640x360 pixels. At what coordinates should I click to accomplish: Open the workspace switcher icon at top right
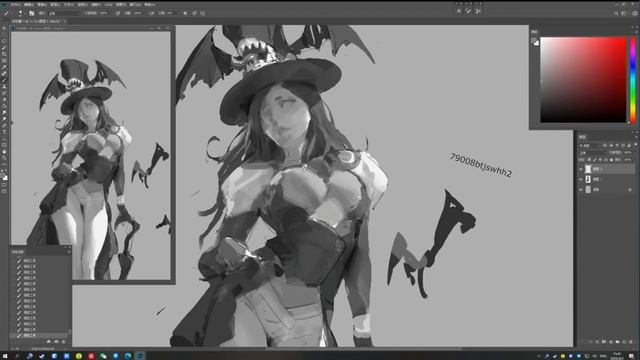tap(624, 13)
